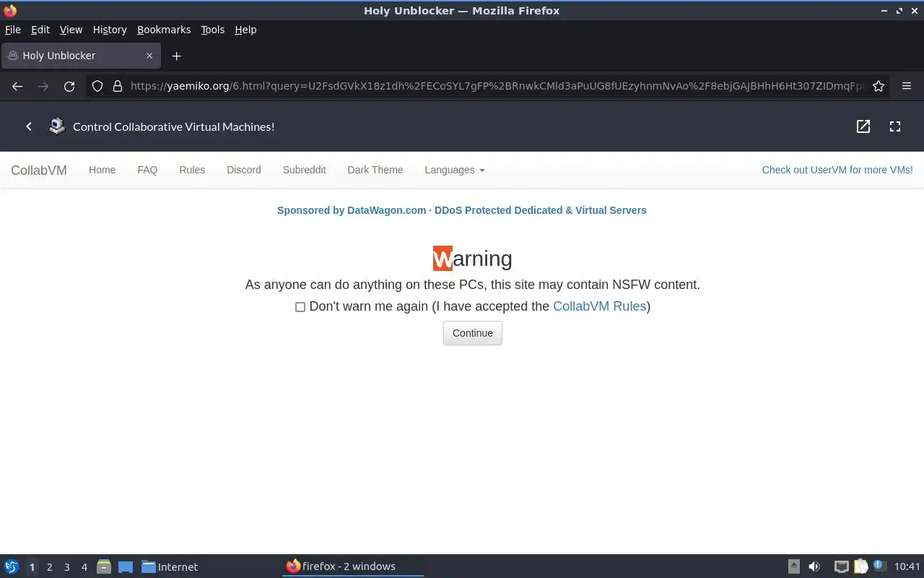Open the History menu
This screenshot has height=578, width=924.
110,30
